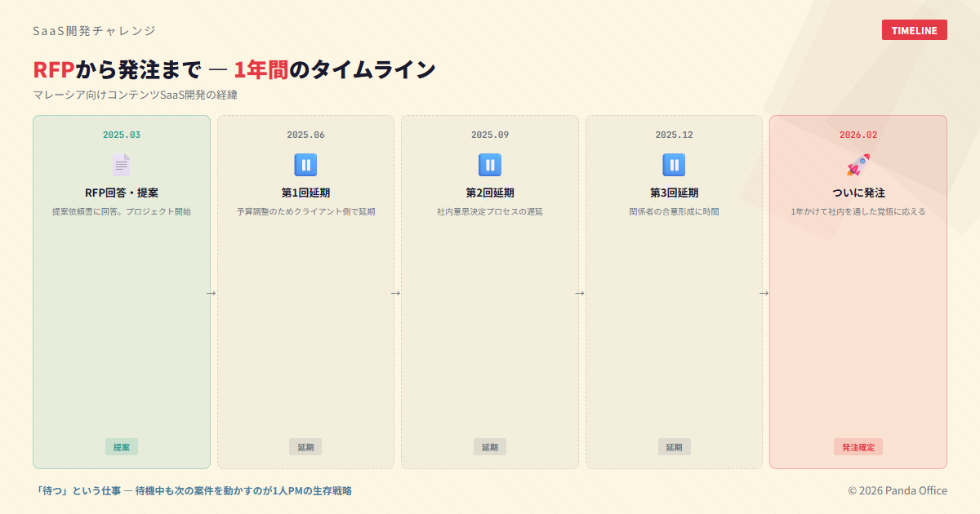Screen dimensions: 980x514
Task: Click the 延期 tag in the 2025.12 card
Action: 674,447
